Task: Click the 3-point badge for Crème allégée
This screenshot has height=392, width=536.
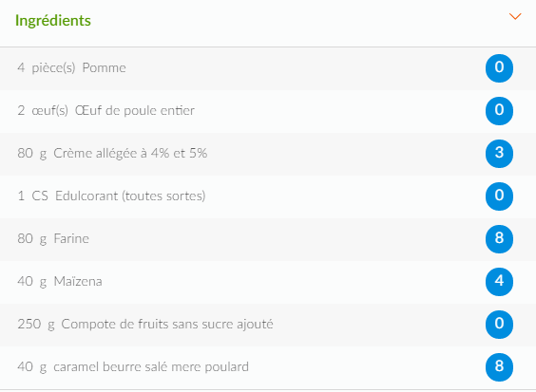Action: pyautogui.click(x=499, y=154)
